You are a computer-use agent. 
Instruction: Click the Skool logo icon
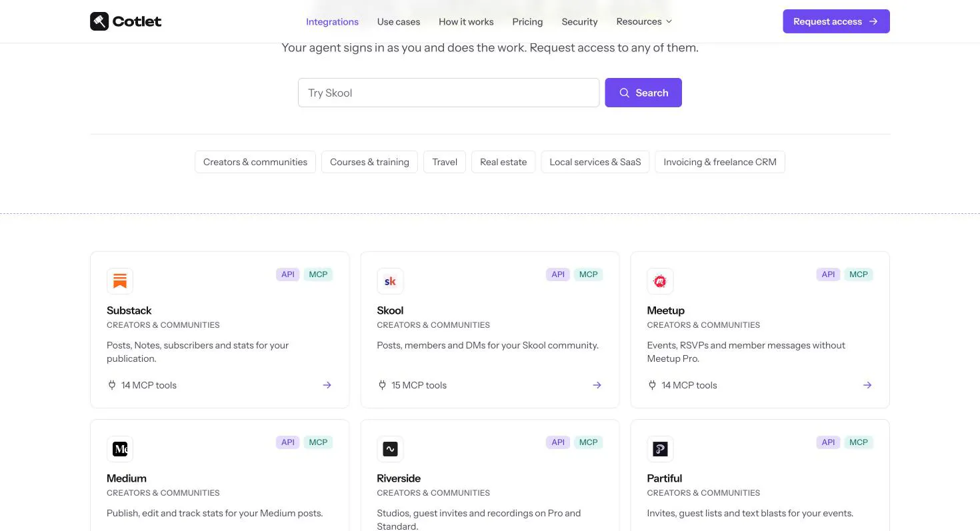390,281
